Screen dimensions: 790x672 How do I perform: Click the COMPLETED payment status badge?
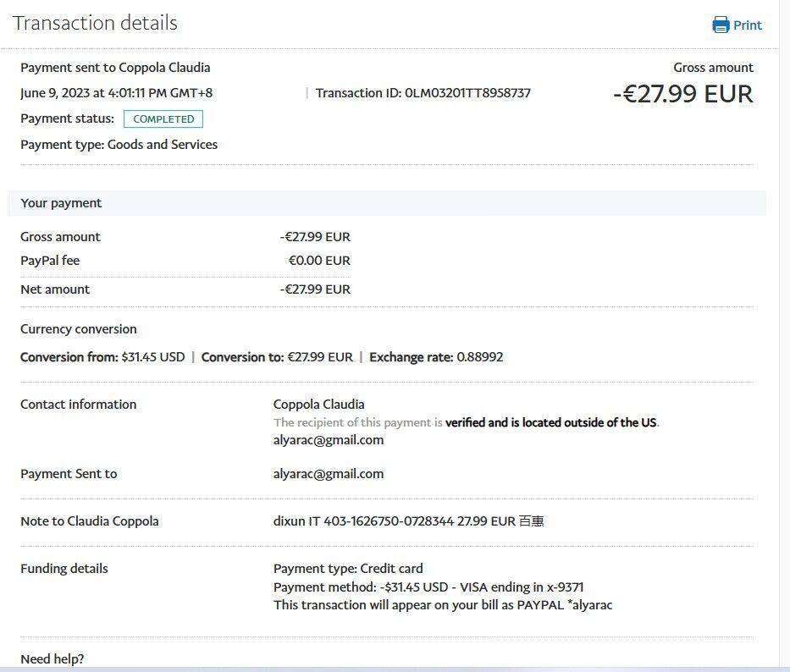[x=163, y=119]
